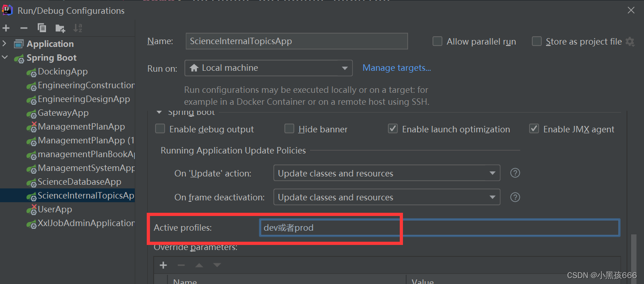The width and height of the screenshot is (644, 284).
Task: Copy the selected configuration
Action: pyautogui.click(x=42, y=28)
